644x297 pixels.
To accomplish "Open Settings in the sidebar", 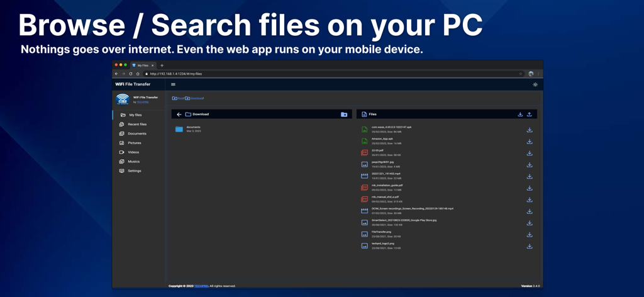I will [139, 171].
